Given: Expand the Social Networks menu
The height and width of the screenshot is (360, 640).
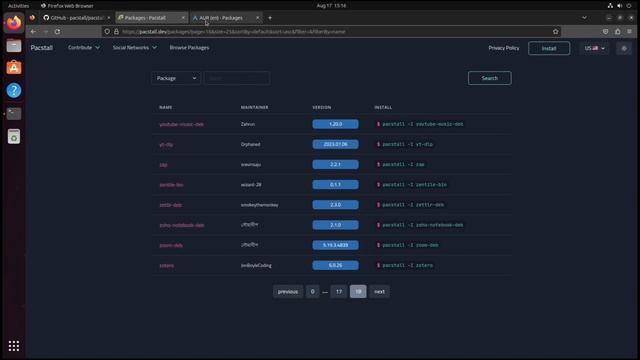Looking at the screenshot, I should click(135, 47).
